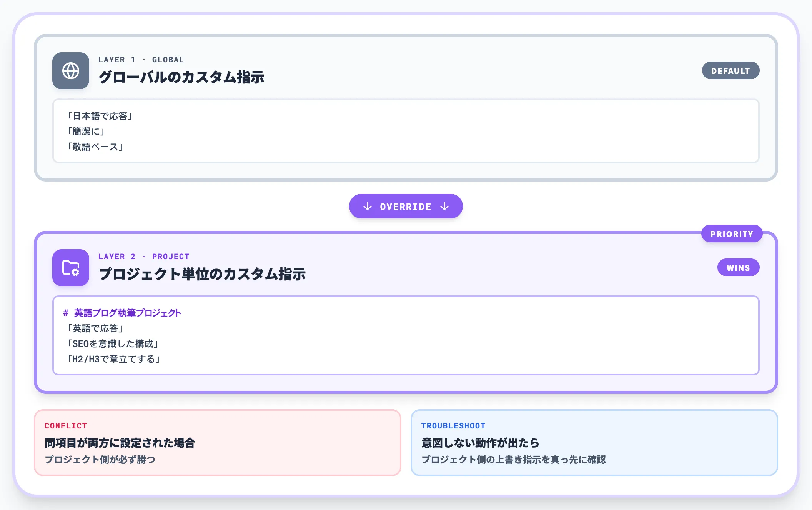
Task: Click the folder-gear icon for Layer 2
Action: click(71, 268)
